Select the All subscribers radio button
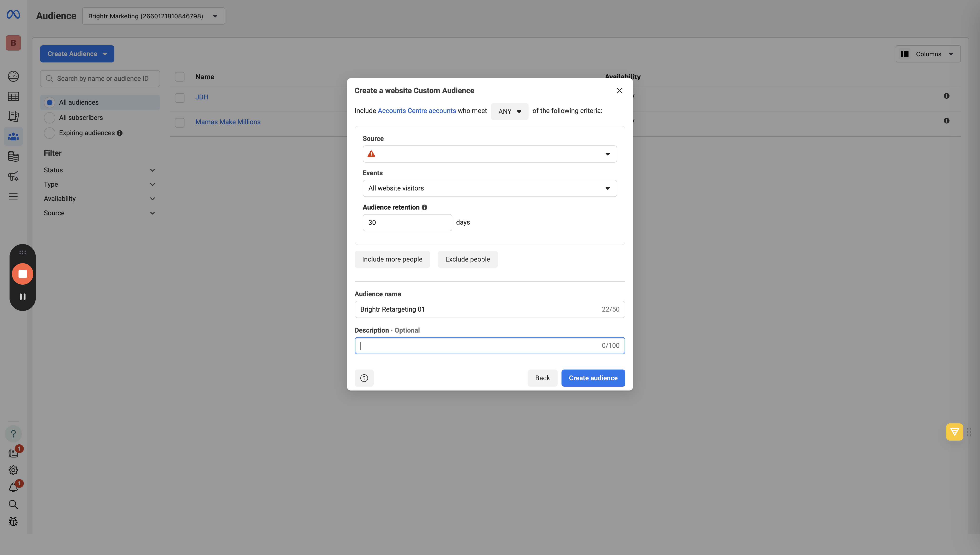Image resolution: width=980 pixels, height=555 pixels. click(50, 117)
